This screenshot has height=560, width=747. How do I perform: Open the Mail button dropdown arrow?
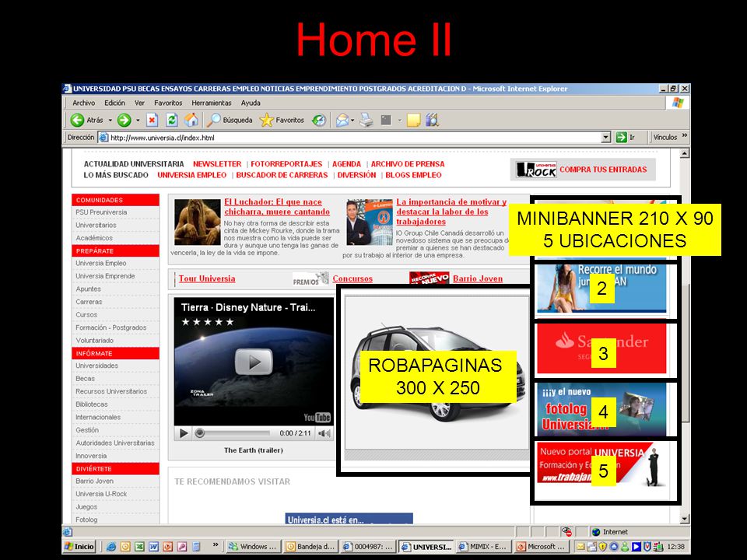coord(352,120)
